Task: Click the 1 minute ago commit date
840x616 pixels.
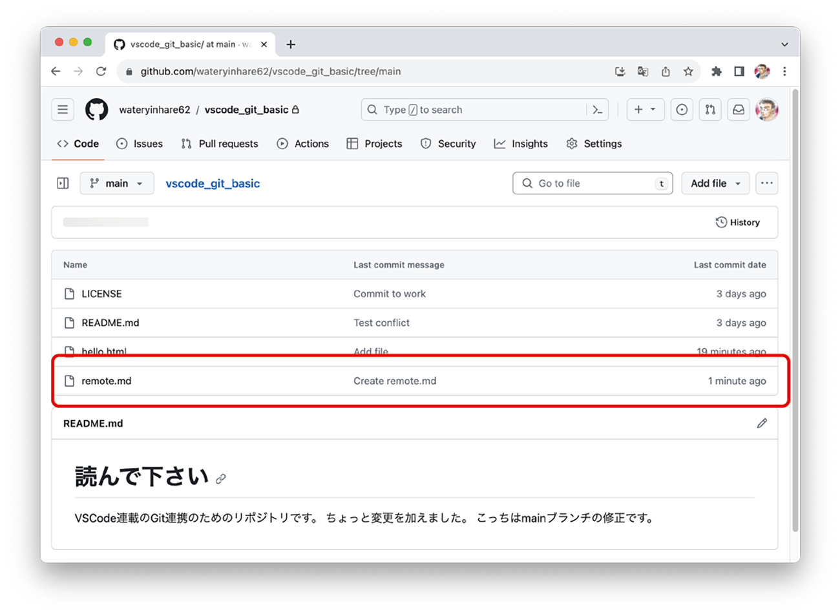Action: (737, 381)
